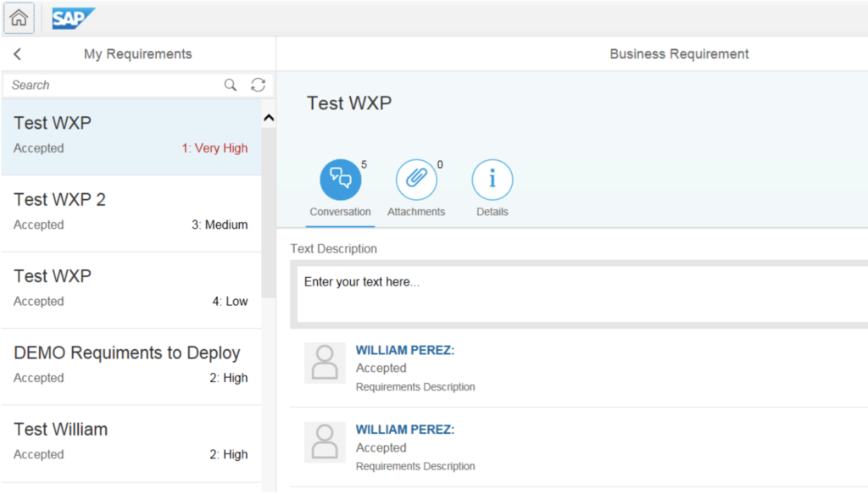This screenshot has width=868, height=494.
Task: Open the first WILLIAM PEREZ link
Action: [405, 349]
